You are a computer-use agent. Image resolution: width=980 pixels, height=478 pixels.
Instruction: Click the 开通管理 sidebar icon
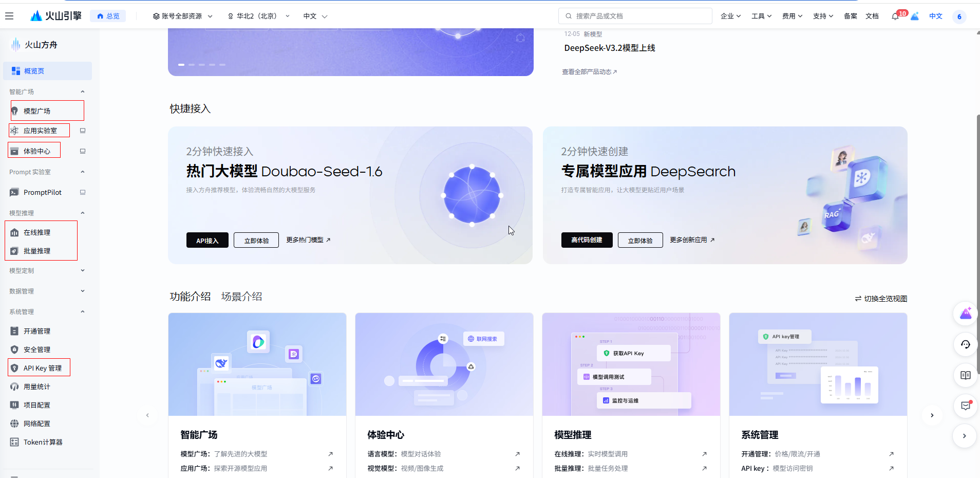point(14,331)
